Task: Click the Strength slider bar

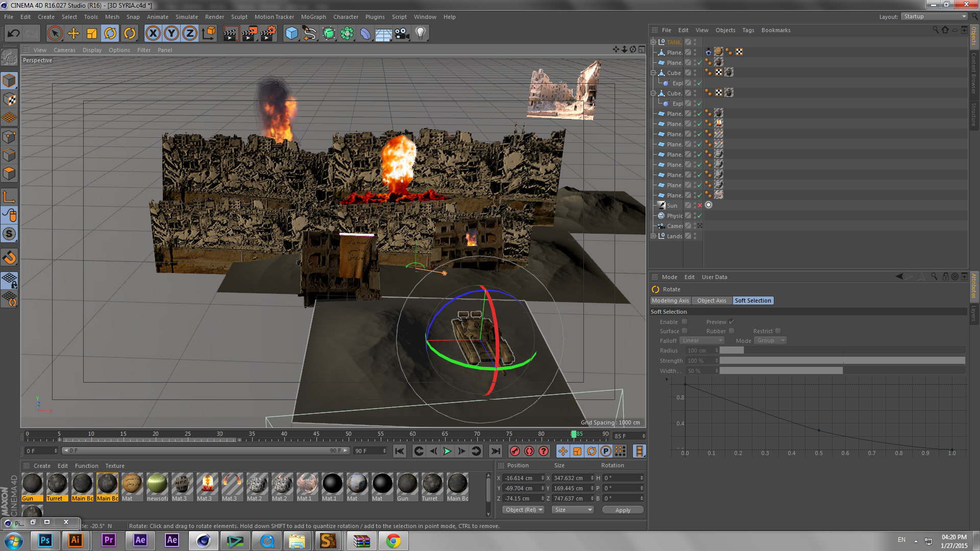Action: pos(842,361)
